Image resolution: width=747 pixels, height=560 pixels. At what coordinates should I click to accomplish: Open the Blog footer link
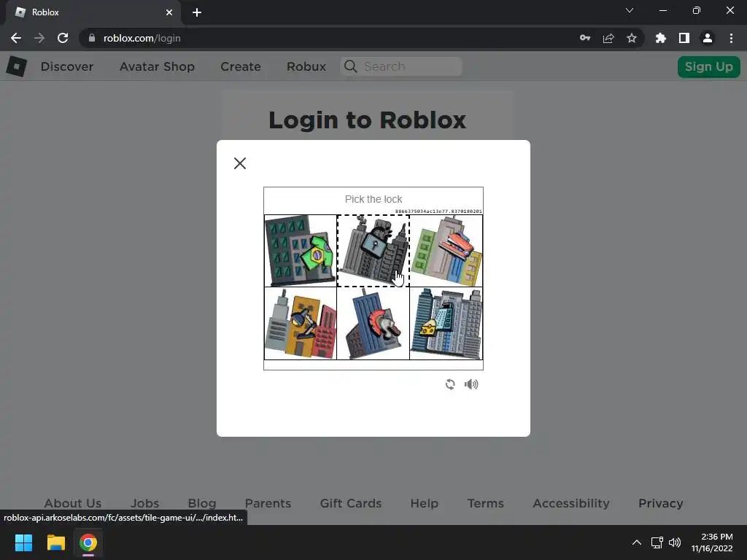coord(202,503)
